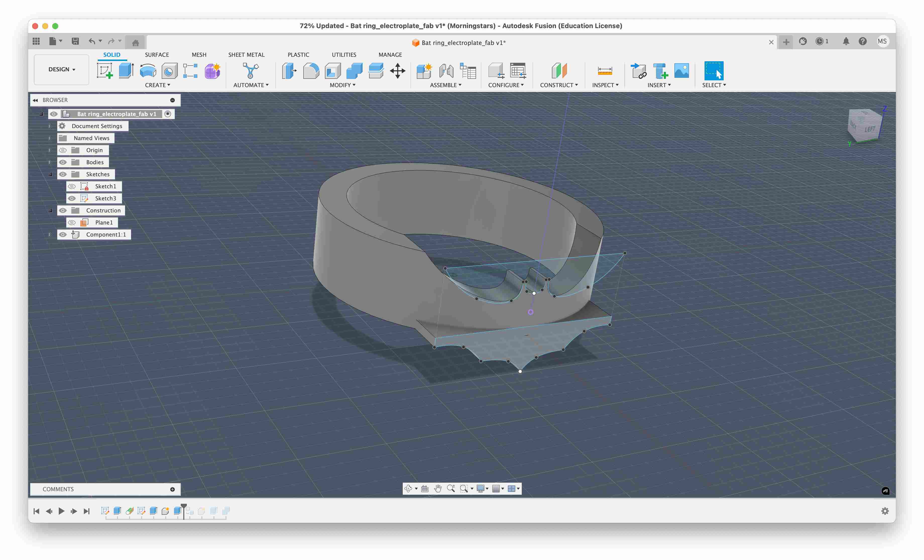
Task: Select the Offset Face tool
Action: coord(376,71)
